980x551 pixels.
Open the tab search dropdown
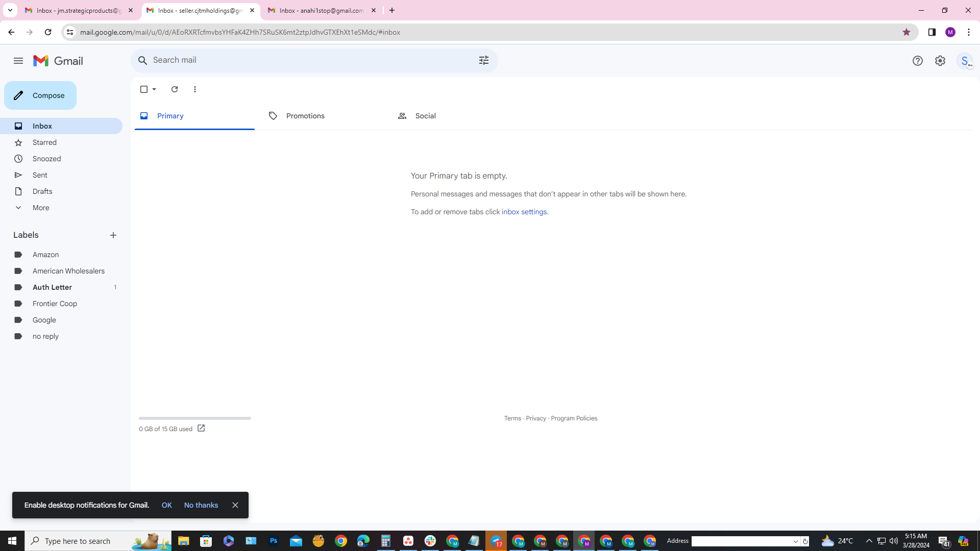pos(10,10)
